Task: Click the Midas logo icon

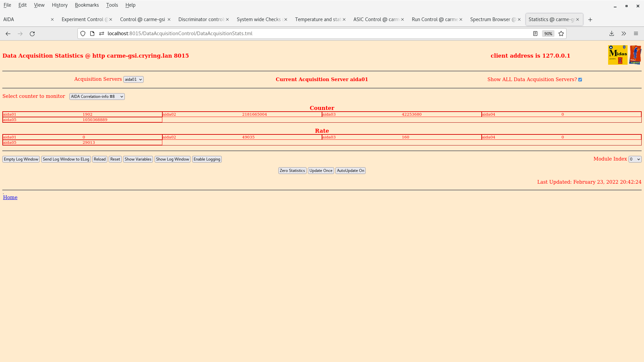Action: pyautogui.click(x=618, y=55)
